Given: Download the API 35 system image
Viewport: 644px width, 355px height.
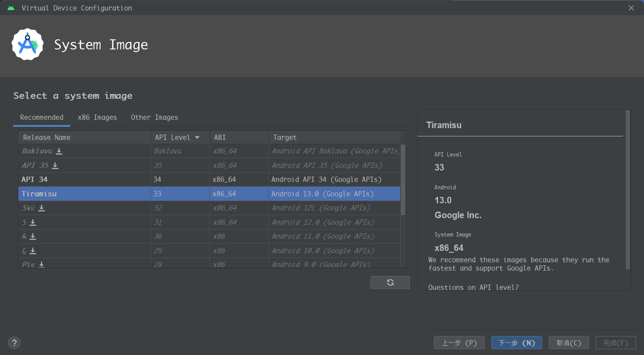Looking at the screenshot, I should (55, 166).
